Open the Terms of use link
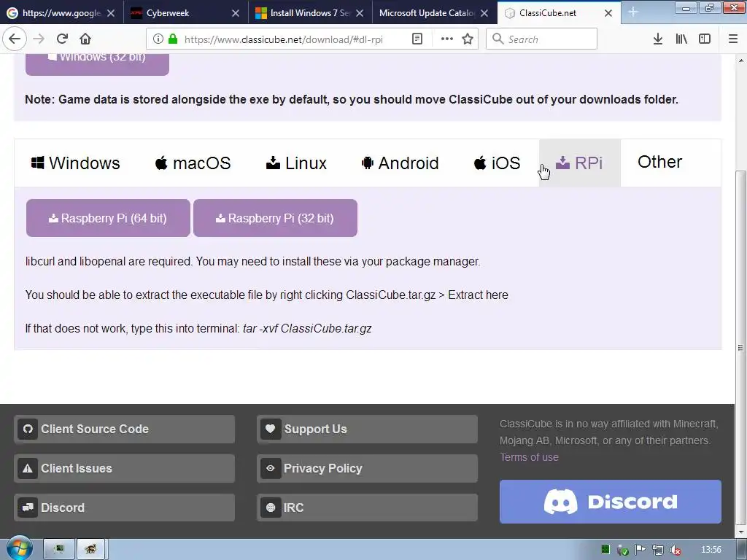747x560 pixels. (x=529, y=457)
